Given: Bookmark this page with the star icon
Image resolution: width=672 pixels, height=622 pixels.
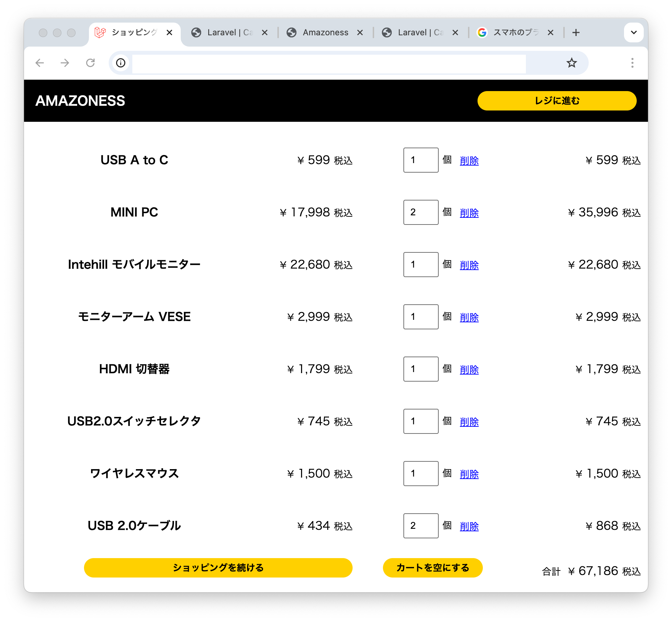Looking at the screenshot, I should click(571, 63).
